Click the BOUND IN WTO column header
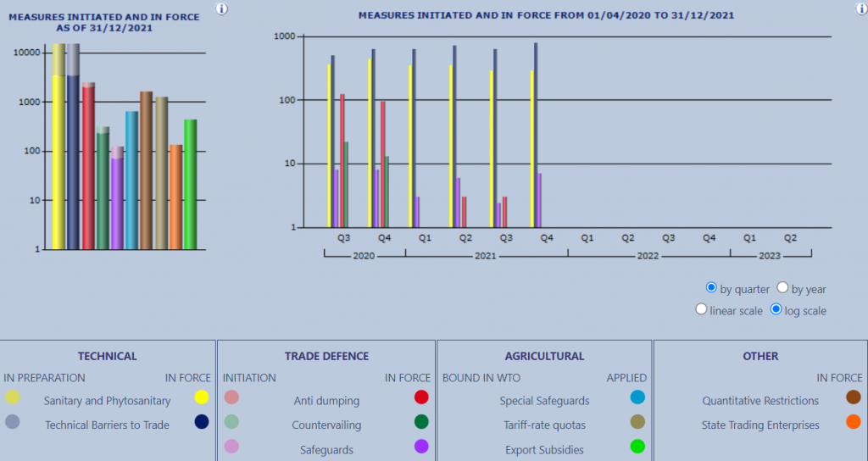The image size is (868, 461). coord(481,378)
